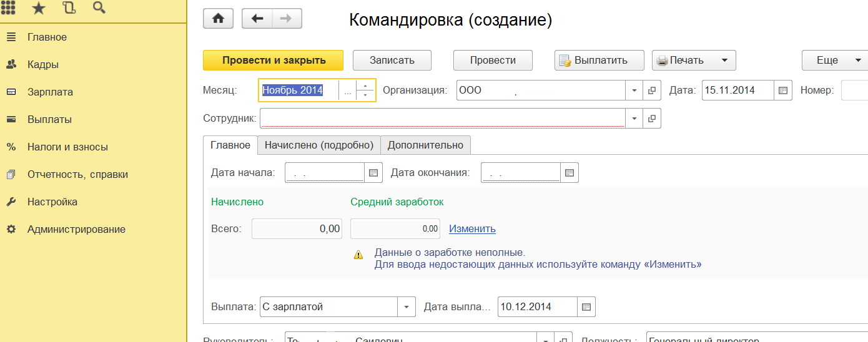Focus the Всего amount field
The height and width of the screenshot is (342, 868).
tap(297, 228)
